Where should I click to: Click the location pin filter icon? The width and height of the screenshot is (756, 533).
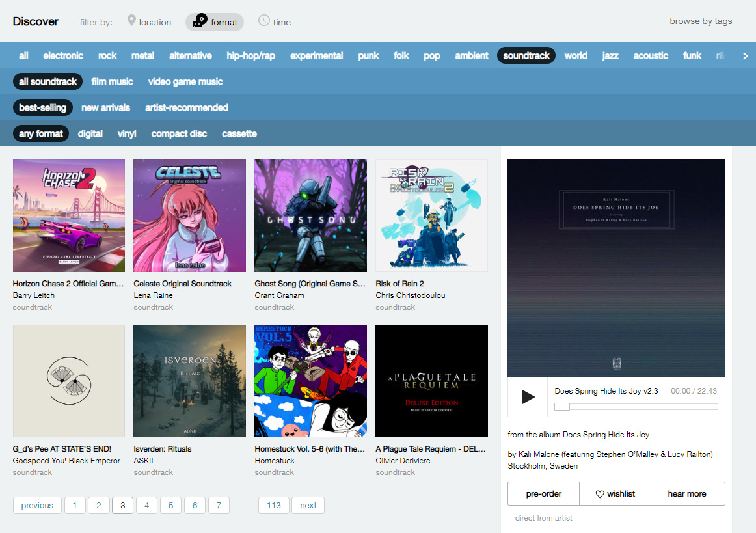[x=131, y=20]
